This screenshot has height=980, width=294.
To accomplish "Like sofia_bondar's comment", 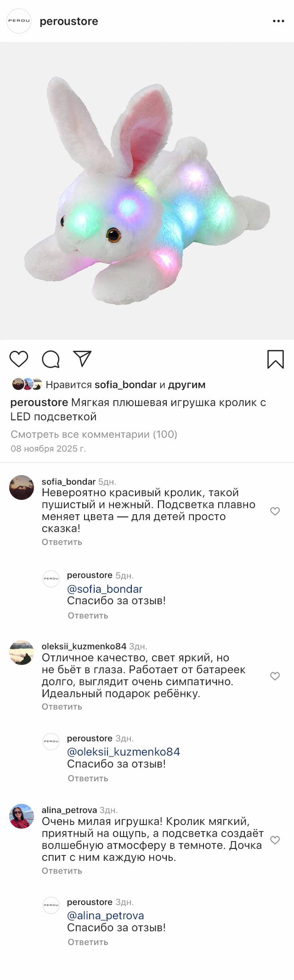I will pyautogui.click(x=275, y=511).
